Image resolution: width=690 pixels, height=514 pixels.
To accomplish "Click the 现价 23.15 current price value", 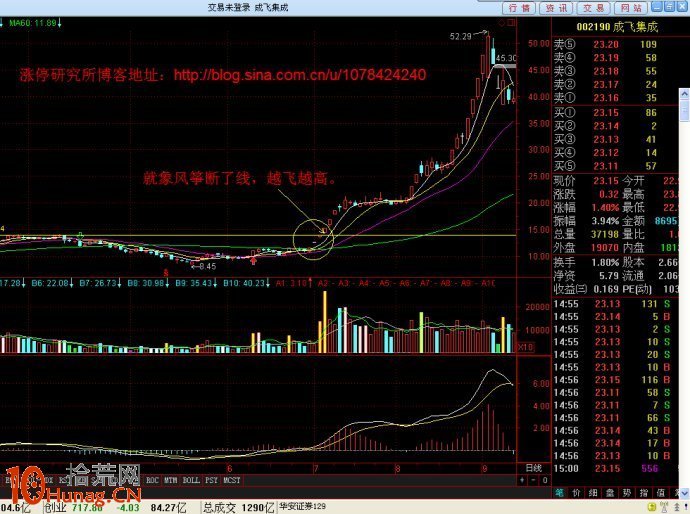I will click(606, 181).
